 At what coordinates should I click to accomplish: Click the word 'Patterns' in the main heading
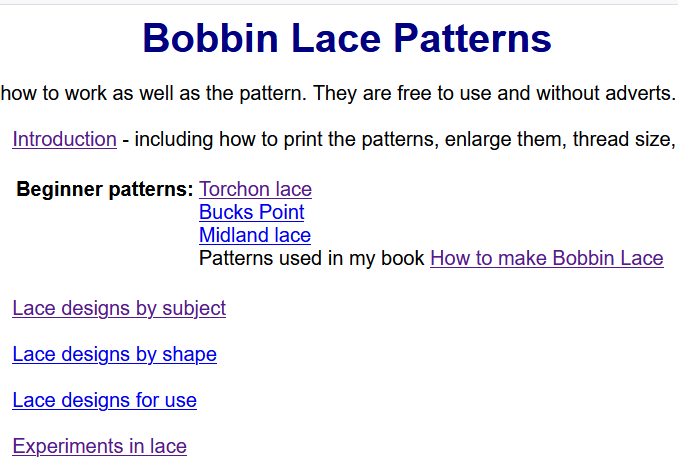click(x=472, y=38)
